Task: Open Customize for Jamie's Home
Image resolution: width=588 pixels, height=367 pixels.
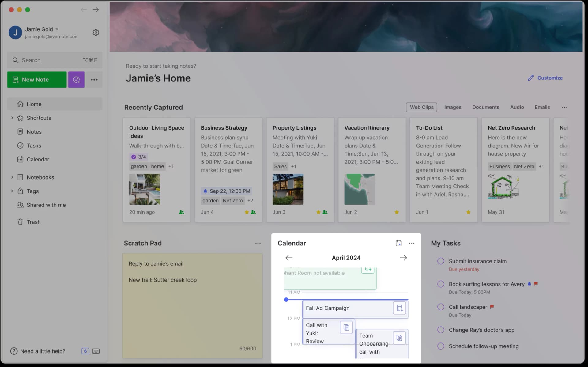Action: coord(545,78)
